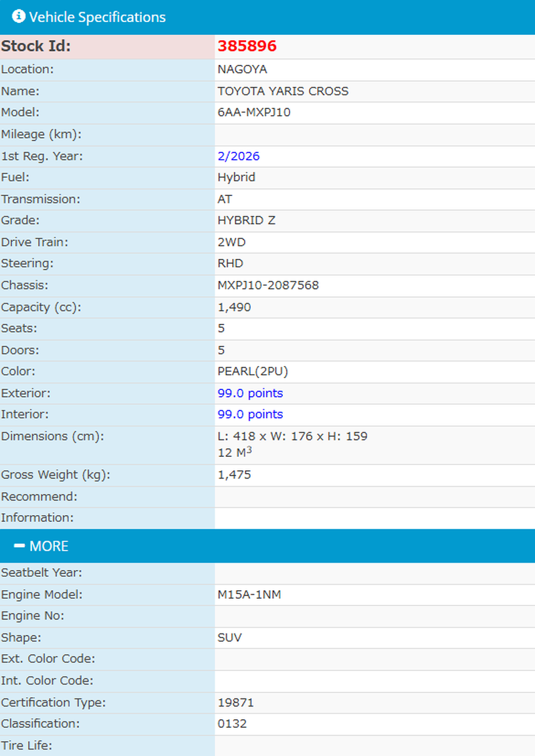This screenshot has height=756, width=535.
Task: Click classification value 0132
Action: coord(232,724)
